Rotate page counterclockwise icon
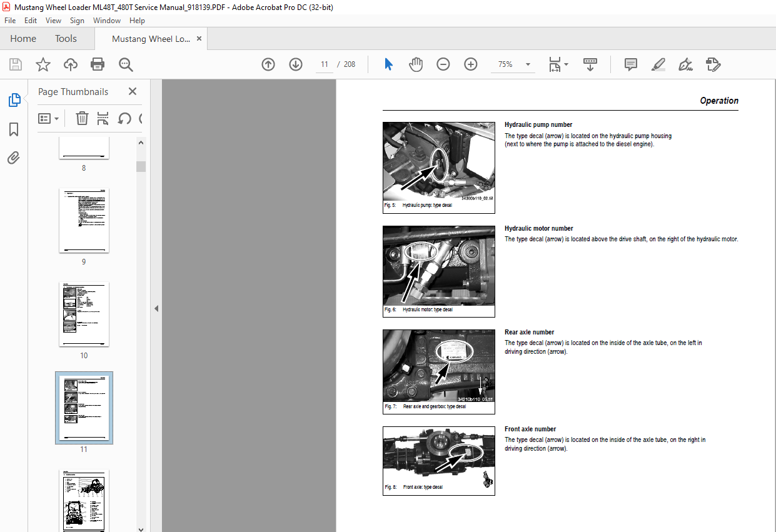The width and height of the screenshot is (776, 532). click(124, 118)
